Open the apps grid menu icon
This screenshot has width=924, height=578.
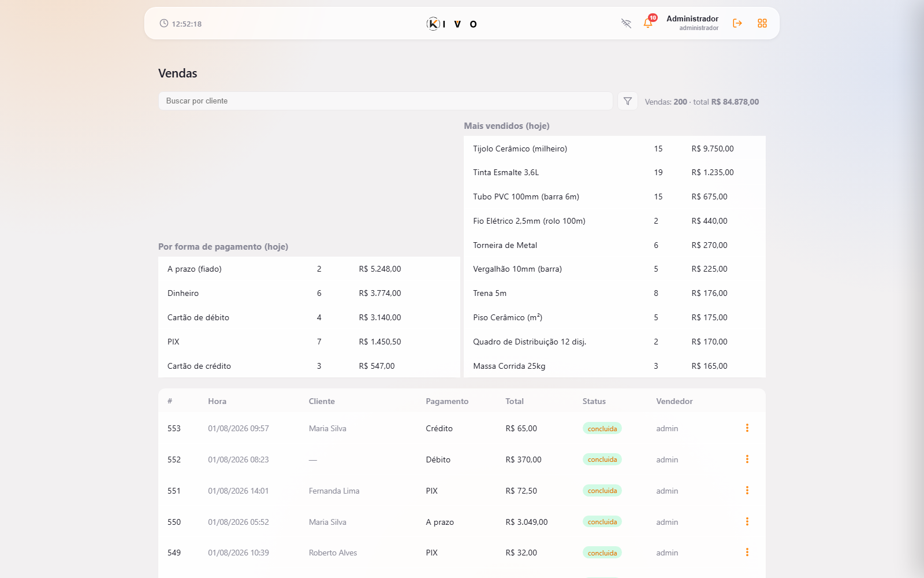[x=762, y=23]
